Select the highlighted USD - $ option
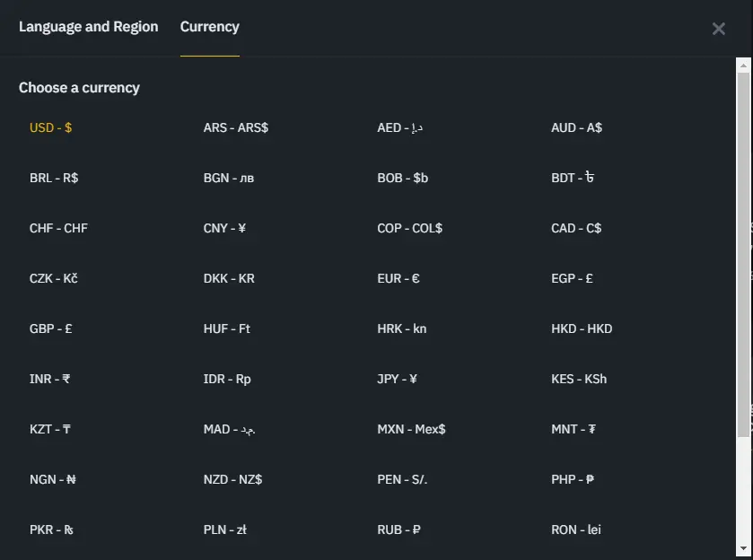The width and height of the screenshot is (753, 560). (x=51, y=127)
